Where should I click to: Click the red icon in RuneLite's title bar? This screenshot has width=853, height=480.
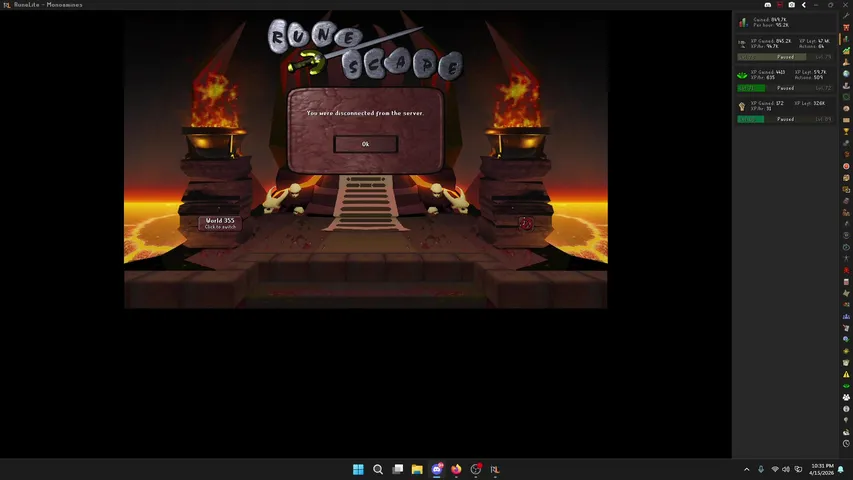(780, 5)
